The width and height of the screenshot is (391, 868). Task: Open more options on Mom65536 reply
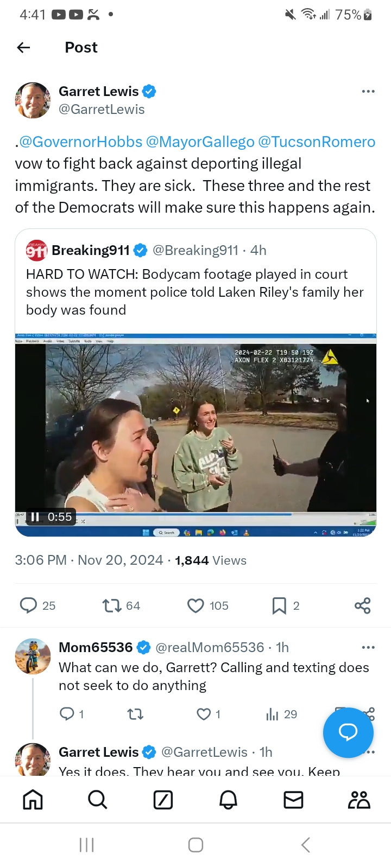368,647
